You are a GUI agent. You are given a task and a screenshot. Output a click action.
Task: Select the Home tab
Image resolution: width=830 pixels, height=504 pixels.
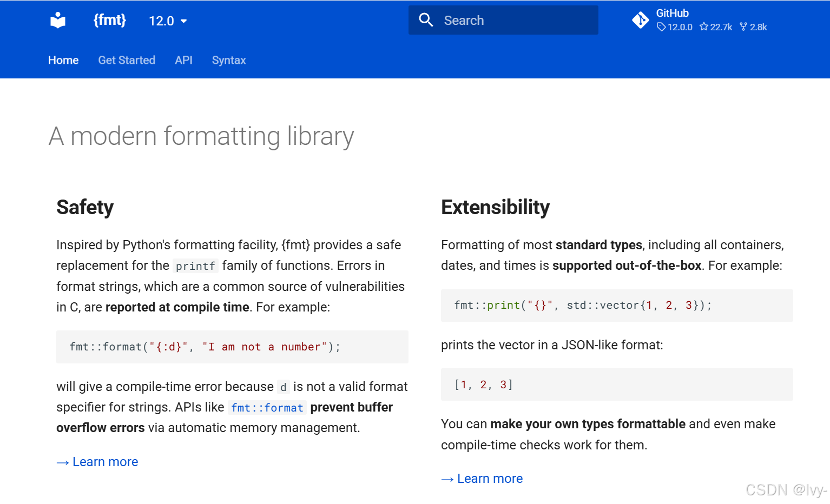click(63, 60)
